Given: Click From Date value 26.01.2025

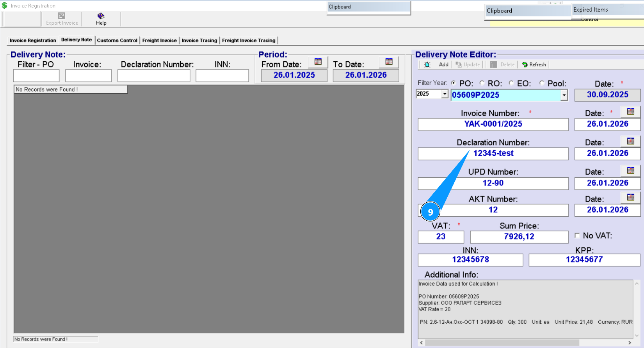Looking at the screenshot, I should (294, 75).
